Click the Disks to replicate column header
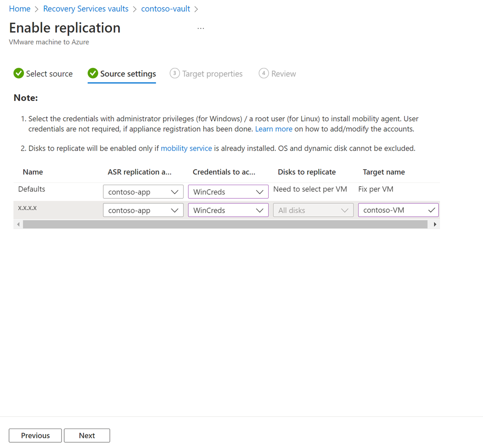 pyautogui.click(x=307, y=172)
